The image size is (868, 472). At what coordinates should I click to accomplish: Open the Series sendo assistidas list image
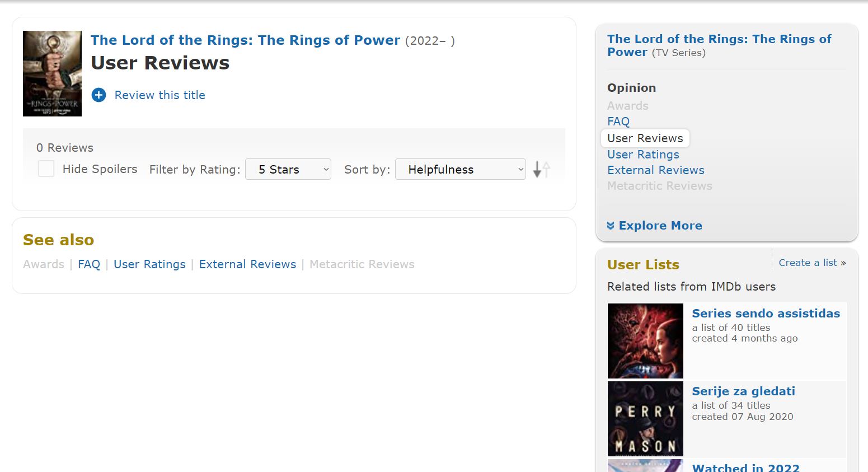pyautogui.click(x=645, y=341)
